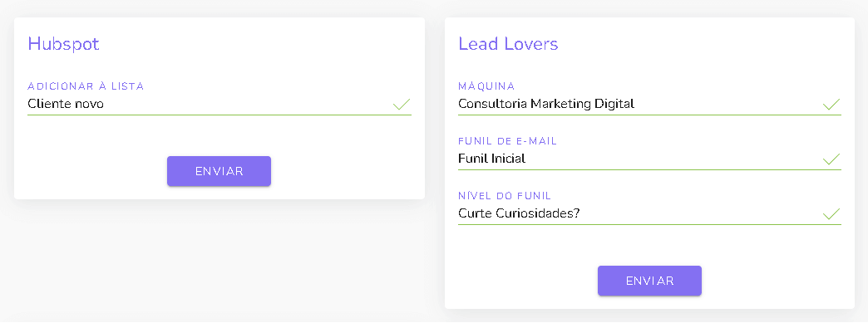This screenshot has width=868, height=323.
Task: Click the Hubspot card heading
Action: (64, 44)
